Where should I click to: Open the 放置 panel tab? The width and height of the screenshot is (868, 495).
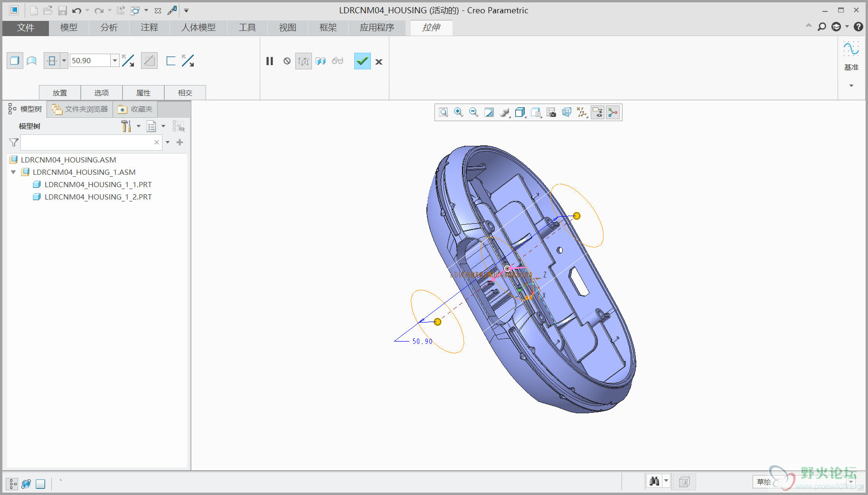click(60, 93)
